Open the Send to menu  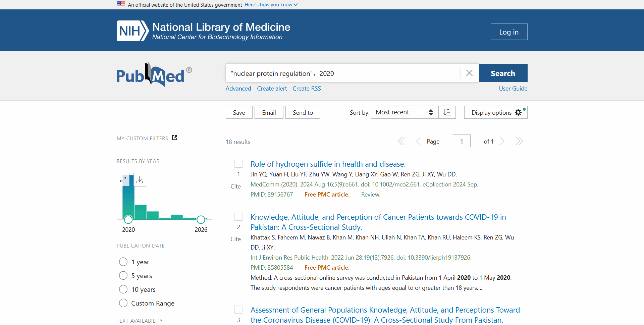[x=303, y=112]
